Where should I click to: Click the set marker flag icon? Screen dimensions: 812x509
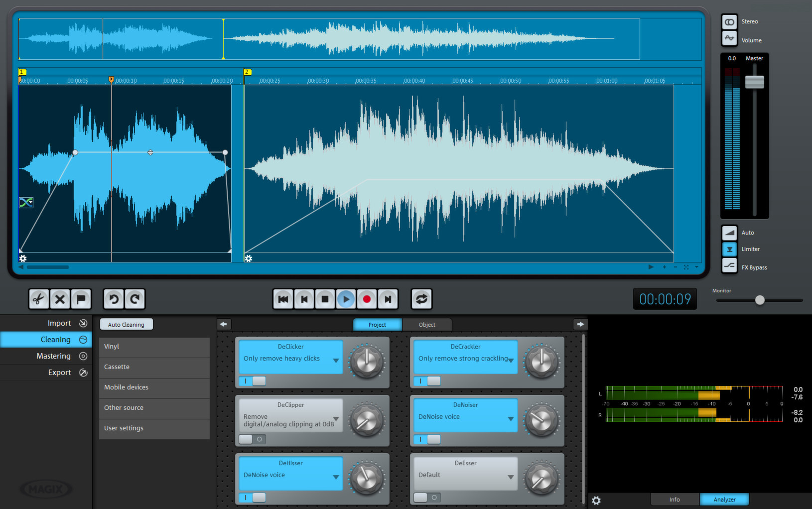tap(81, 299)
